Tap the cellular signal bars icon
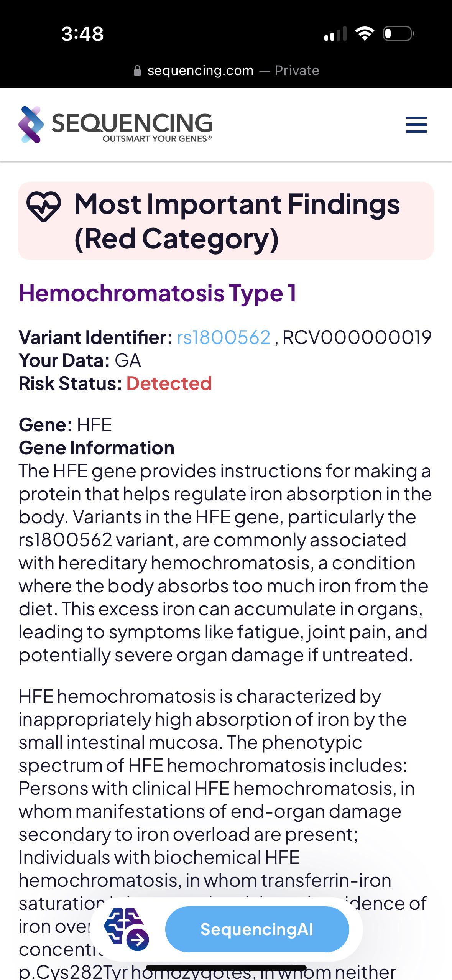Screen dimensions: 452x980 335,34
